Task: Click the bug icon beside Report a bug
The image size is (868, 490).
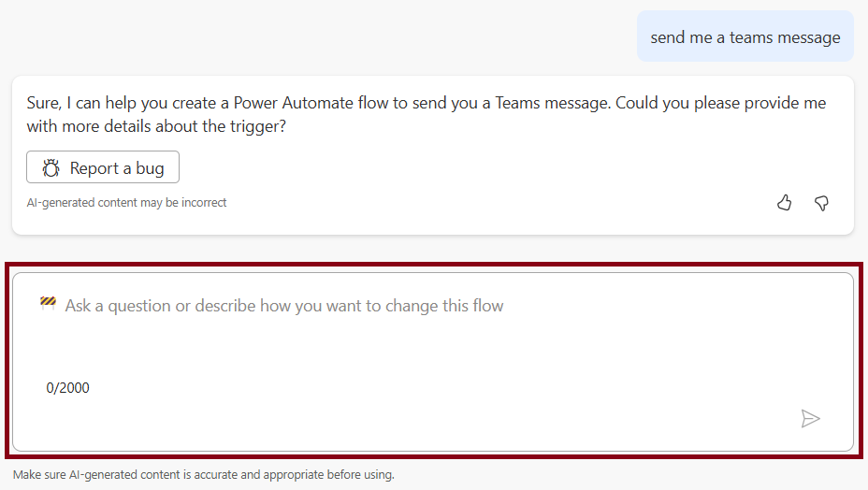Action: (x=51, y=167)
